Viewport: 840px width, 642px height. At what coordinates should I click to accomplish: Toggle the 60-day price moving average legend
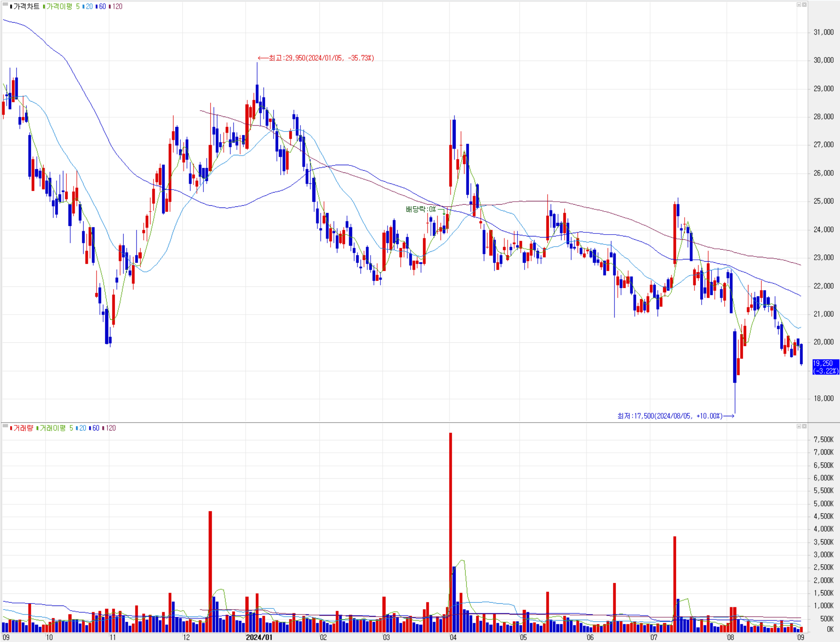[102, 7]
